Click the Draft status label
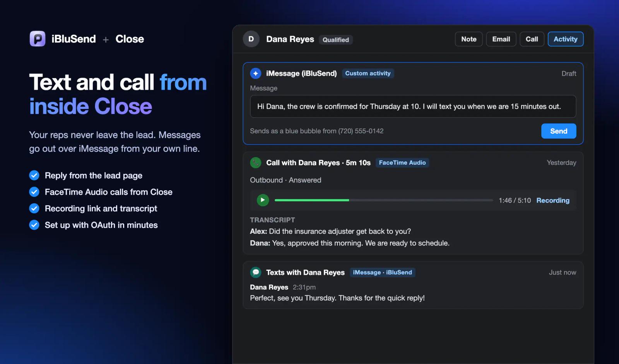Viewport: 619px width, 364px height. 569,73
